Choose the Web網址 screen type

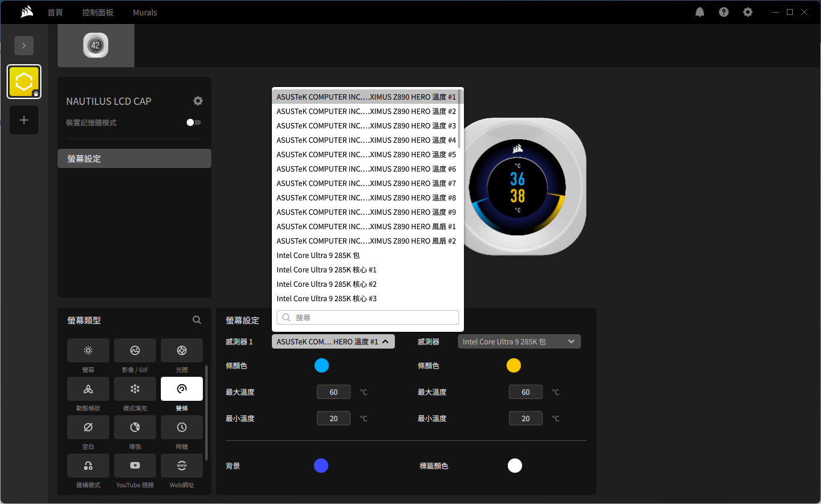182,466
